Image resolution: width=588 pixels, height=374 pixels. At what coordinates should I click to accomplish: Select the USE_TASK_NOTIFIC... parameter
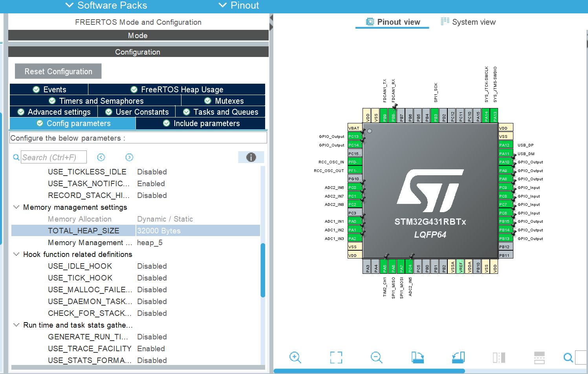point(89,183)
